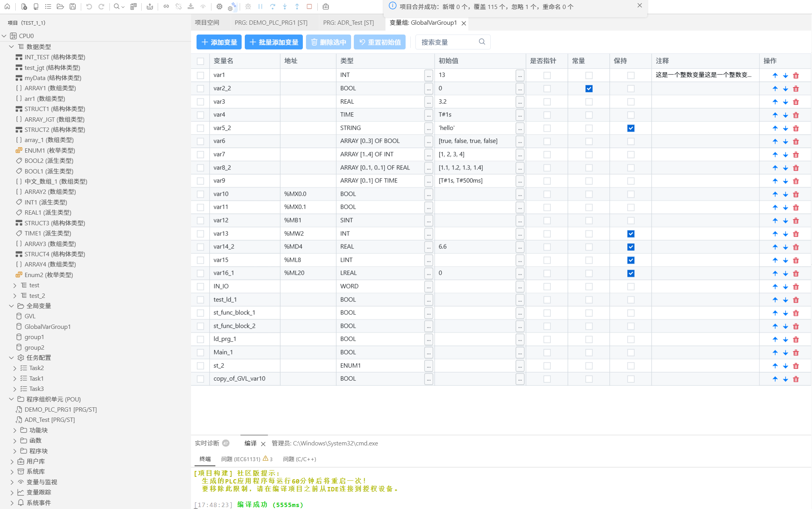Viewport: 812px width, 509px height.
Task: Collapse the 全局变量 folder
Action: click(11, 306)
